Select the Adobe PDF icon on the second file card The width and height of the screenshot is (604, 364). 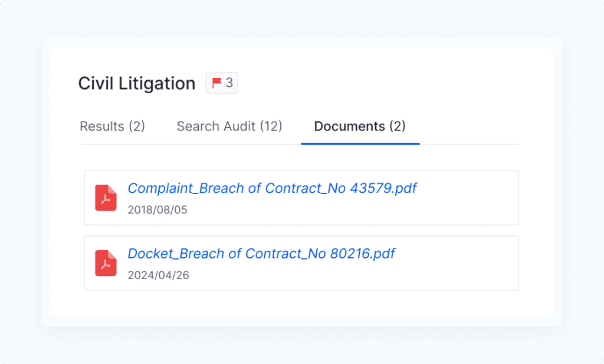pyautogui.click(x=105, y=263)
